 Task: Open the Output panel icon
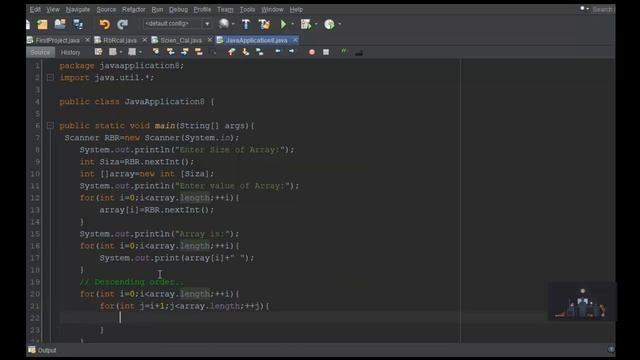[32, 350]
